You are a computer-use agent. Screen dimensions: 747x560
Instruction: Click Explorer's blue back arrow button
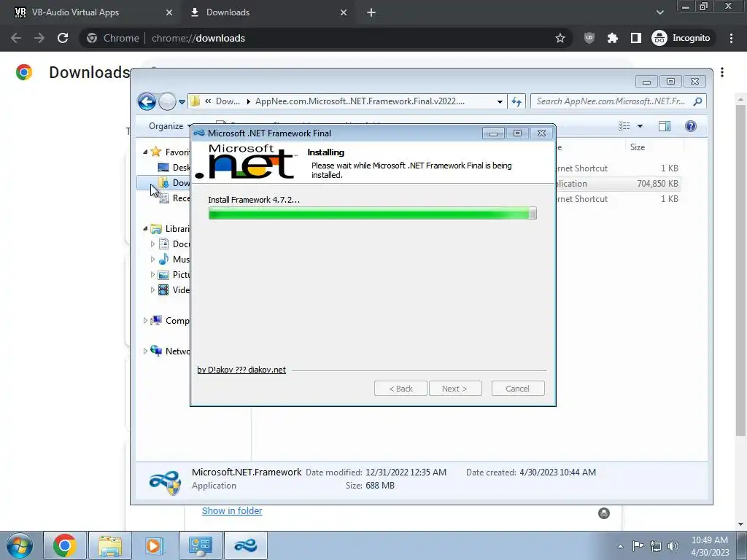[147, 101]
